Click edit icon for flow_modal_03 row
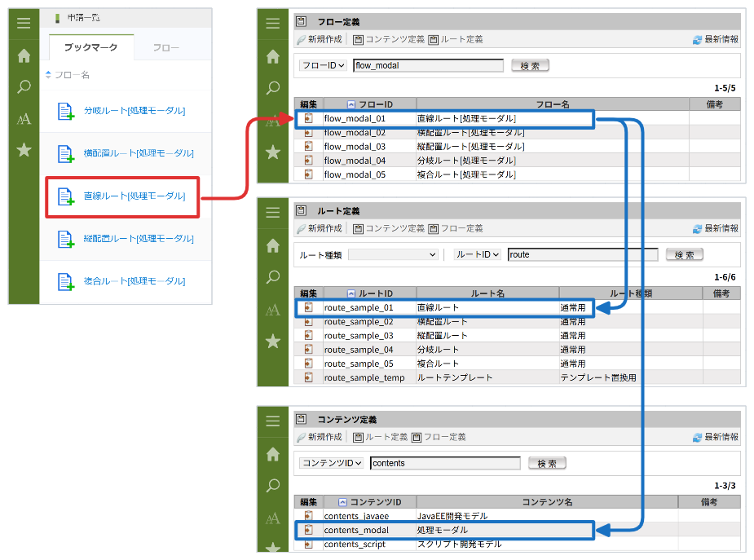The height and width of the screenshot is (560, 754). (309, 146)
